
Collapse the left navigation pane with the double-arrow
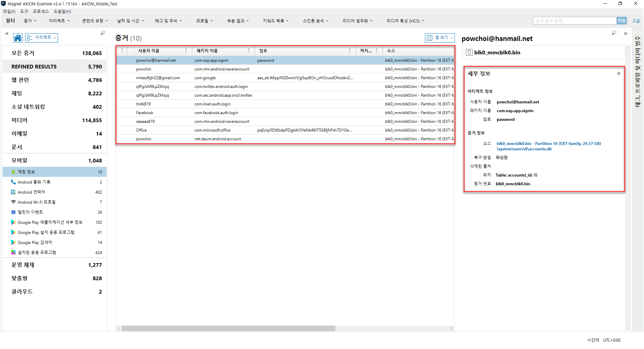coord(7,34)
